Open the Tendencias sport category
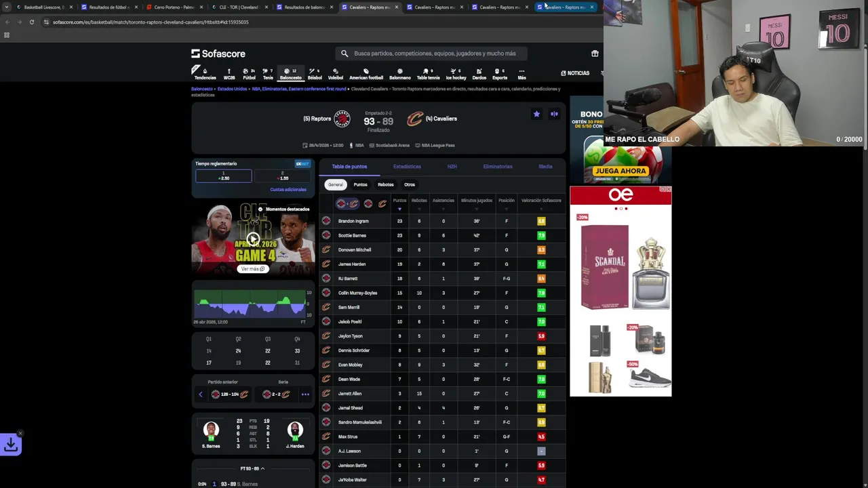Viewport: 868px width, 488px height. tap(205, 74)
